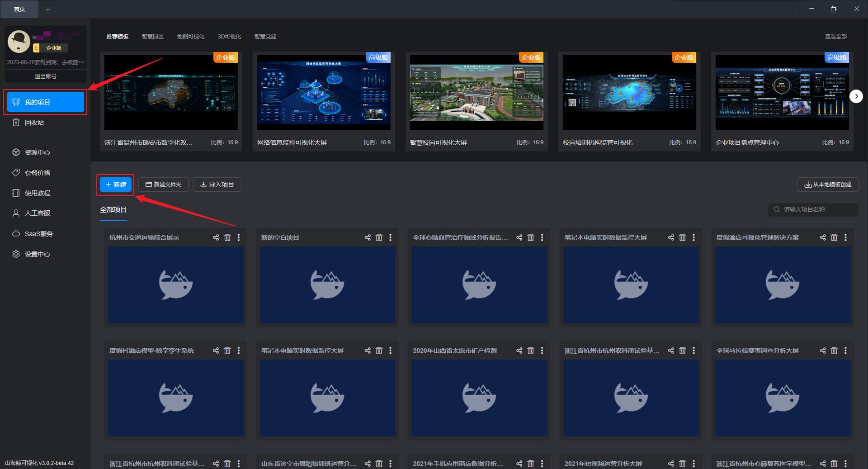Image resolution: width=868 pixels, height=469 pixels.
Task: Select the 推荐模板 tab
Action: click(x=118, y=37)
